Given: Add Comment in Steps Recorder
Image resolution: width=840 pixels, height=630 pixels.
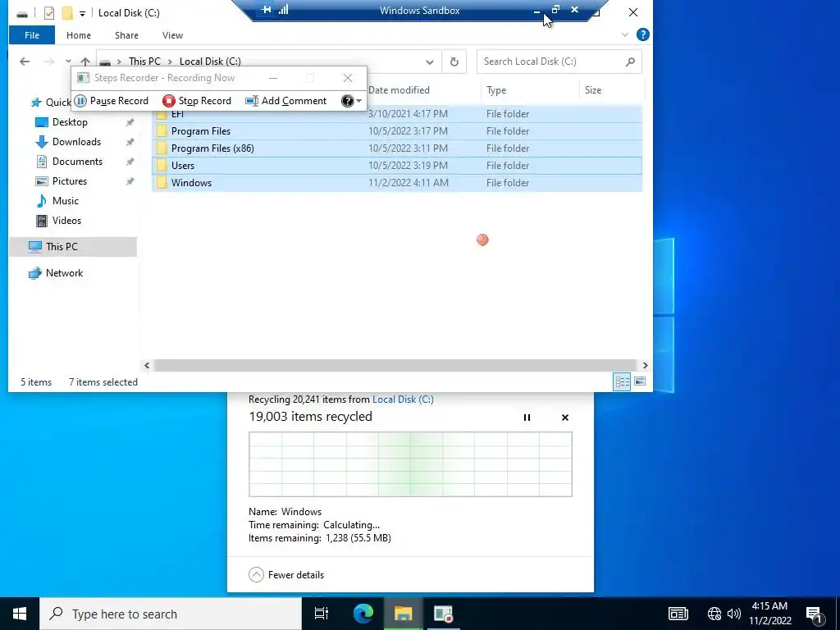Looking at the screenshot, I should tap(286, 101).
